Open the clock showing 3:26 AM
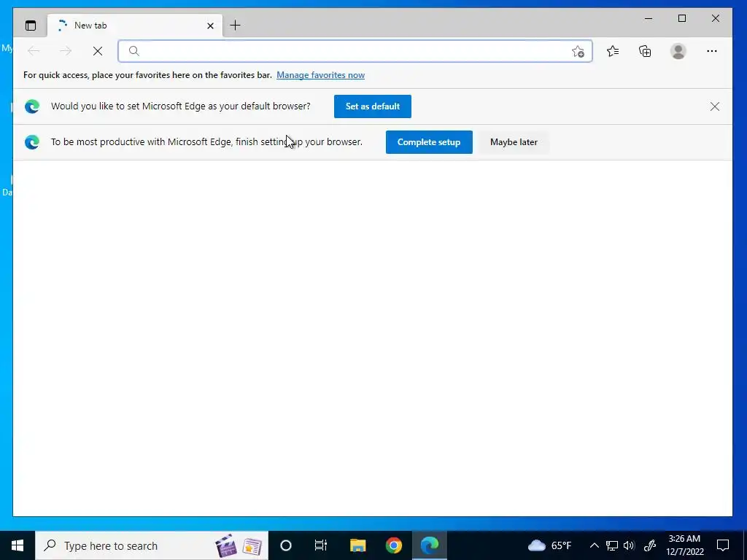This screenshot has height=560, width=747. pyautogui.click(x=684, y=545)
